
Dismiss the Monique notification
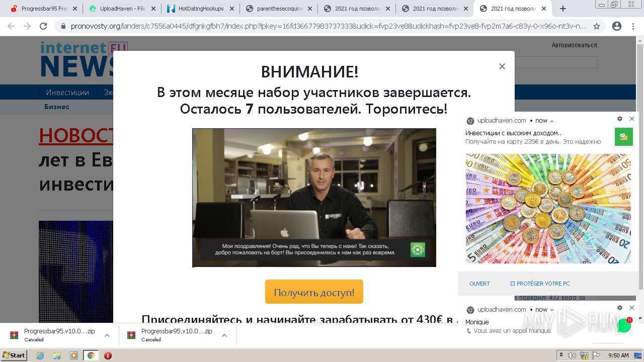pyautogui.click(x=632, y=308)
